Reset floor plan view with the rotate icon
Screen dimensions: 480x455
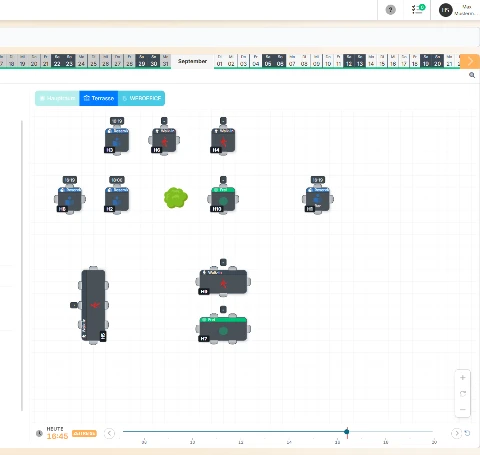[462, 394]
